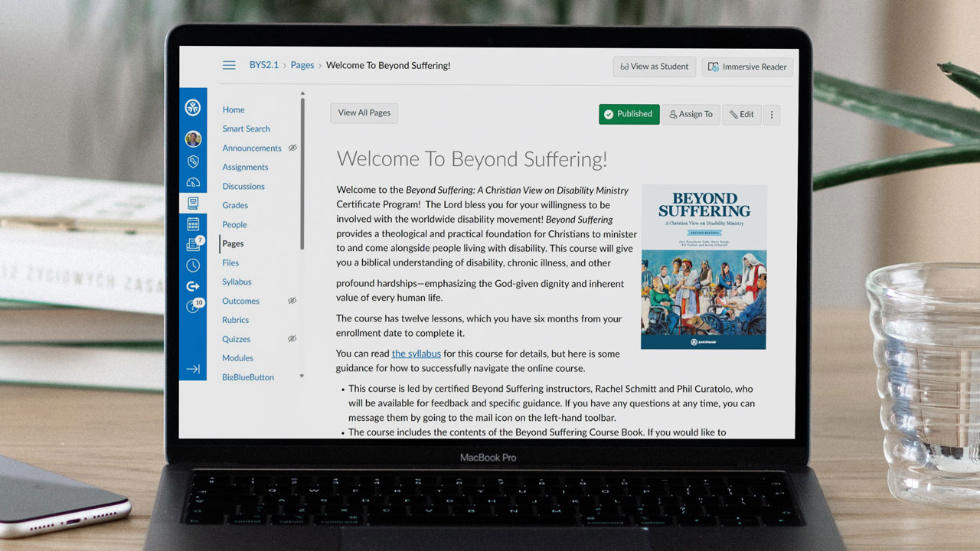Open the Courses book icon
980x551 pixels.
click(x=193, y=203)
